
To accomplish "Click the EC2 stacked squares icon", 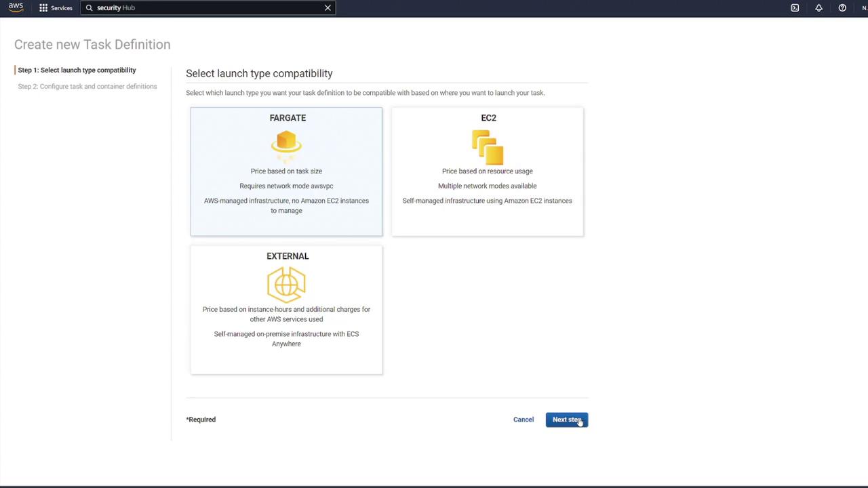I will click(488, 146).
